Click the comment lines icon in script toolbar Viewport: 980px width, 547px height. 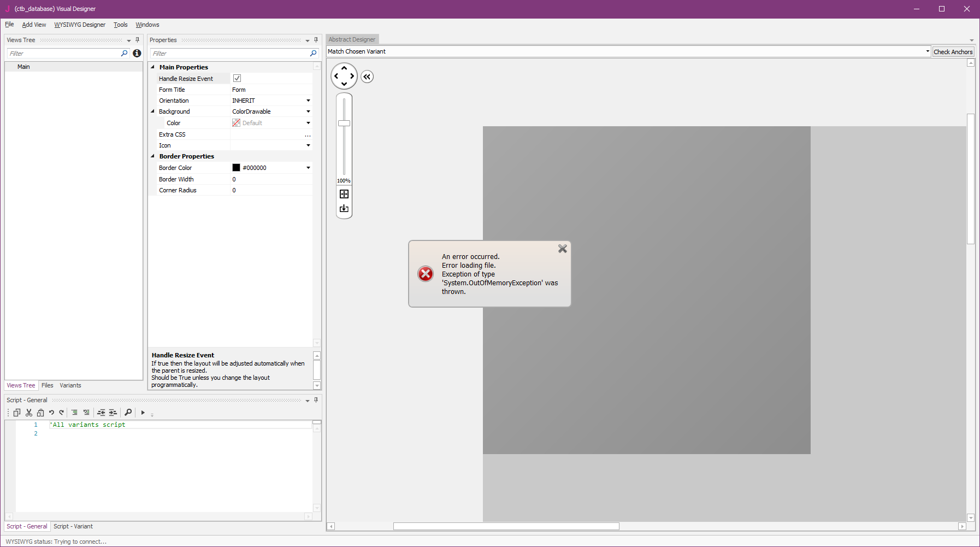click(x=74, y=413)
